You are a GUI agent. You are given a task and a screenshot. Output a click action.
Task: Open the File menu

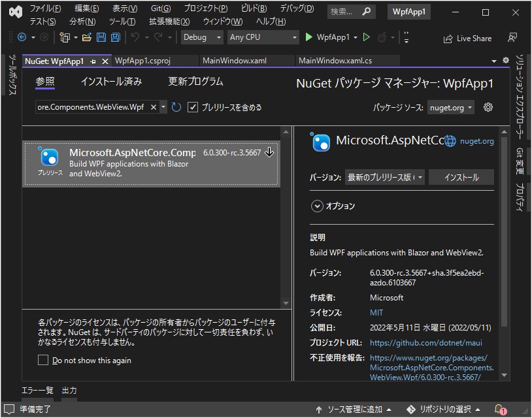coord(45,8)
